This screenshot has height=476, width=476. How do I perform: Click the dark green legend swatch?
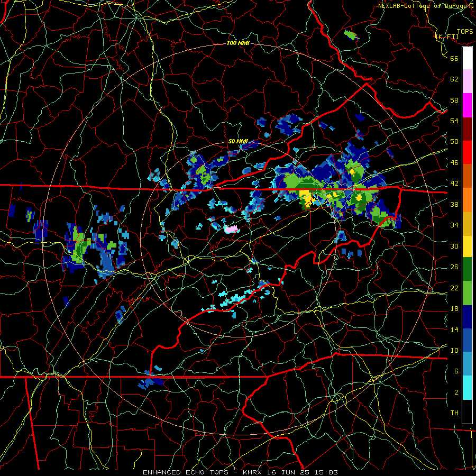[x=467, y=269]
